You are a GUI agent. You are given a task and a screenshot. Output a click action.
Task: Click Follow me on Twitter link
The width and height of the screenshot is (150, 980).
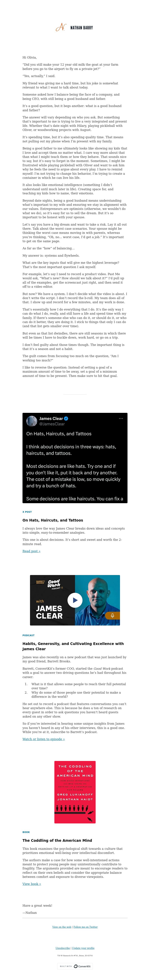click(x=85, y=927)
